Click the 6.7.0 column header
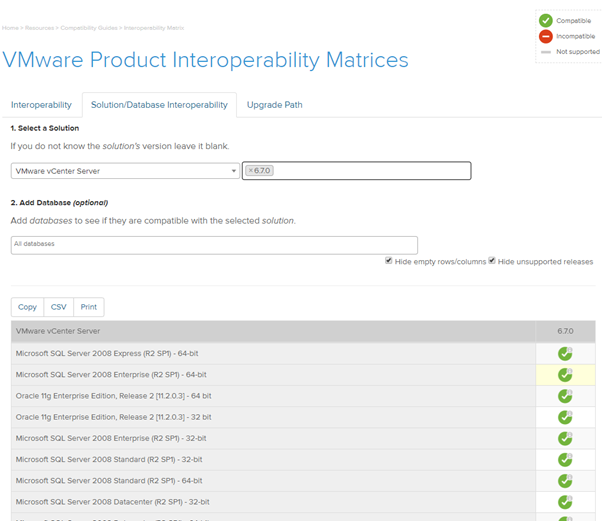 (x=565, y=331)
